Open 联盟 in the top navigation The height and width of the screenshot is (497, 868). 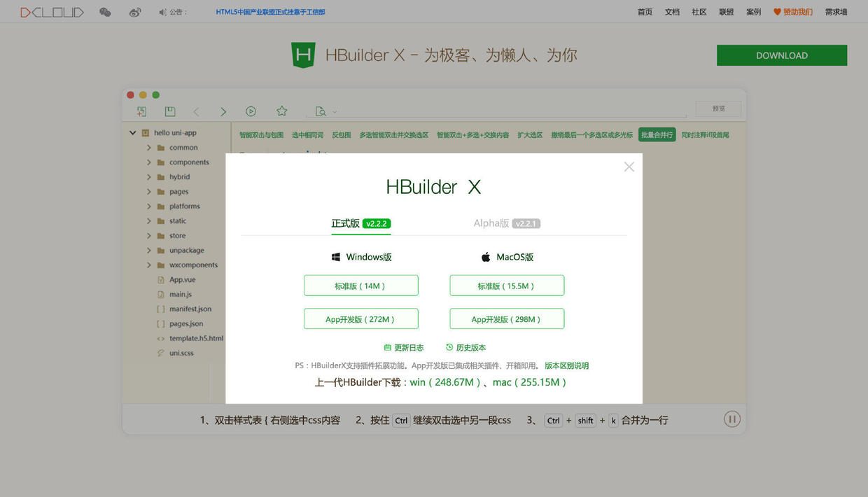coord(727,12)
